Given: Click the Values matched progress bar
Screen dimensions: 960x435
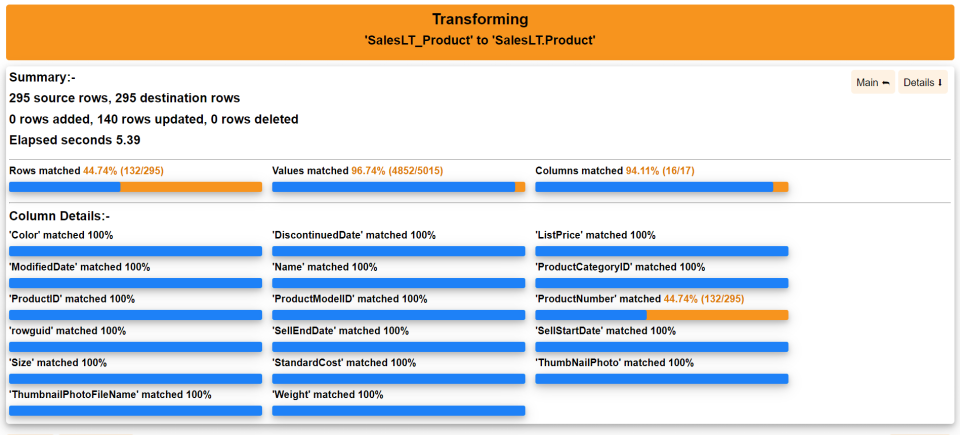Looking at the screenshot, I should click(398, 187).
